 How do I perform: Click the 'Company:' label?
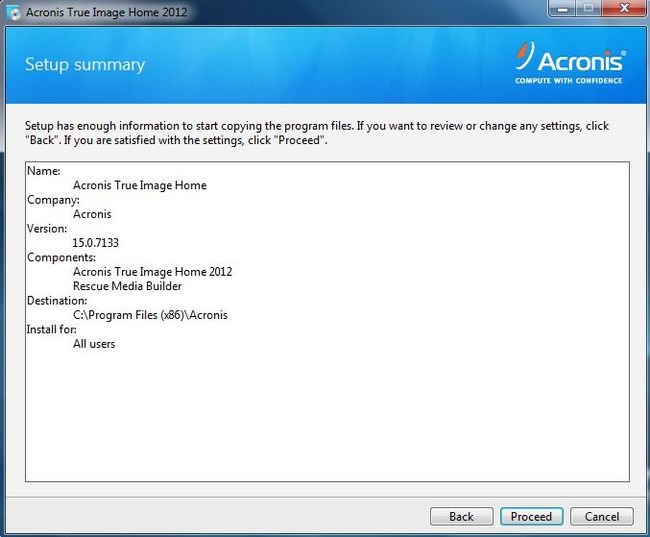(53, 200)
